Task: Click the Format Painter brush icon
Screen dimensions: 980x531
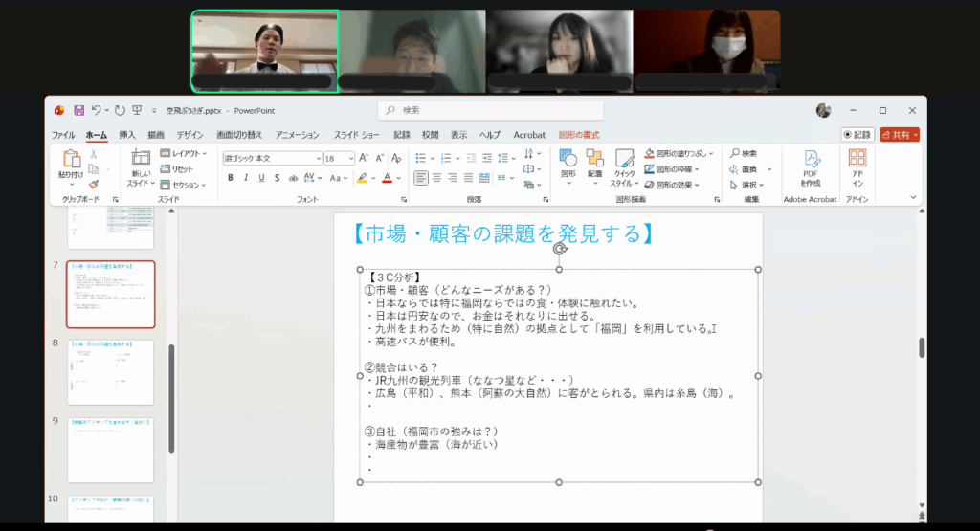Action: tap(94, 185)
